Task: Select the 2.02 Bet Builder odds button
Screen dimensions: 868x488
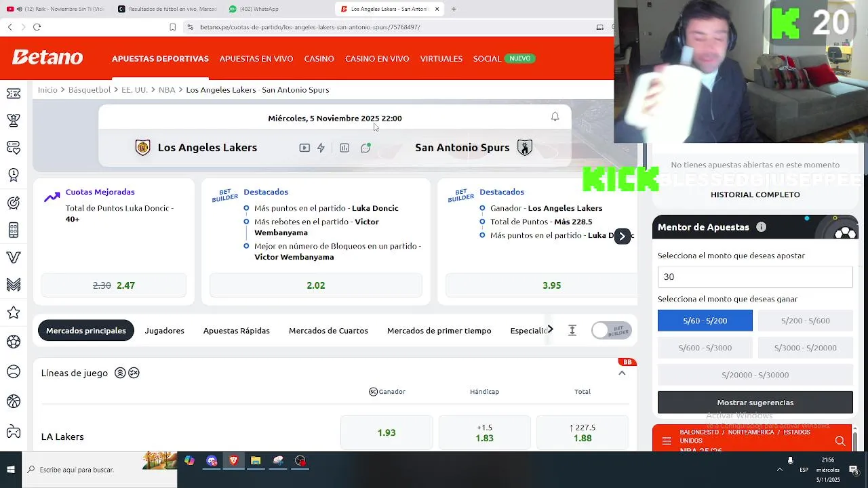Action: point(316,285)
